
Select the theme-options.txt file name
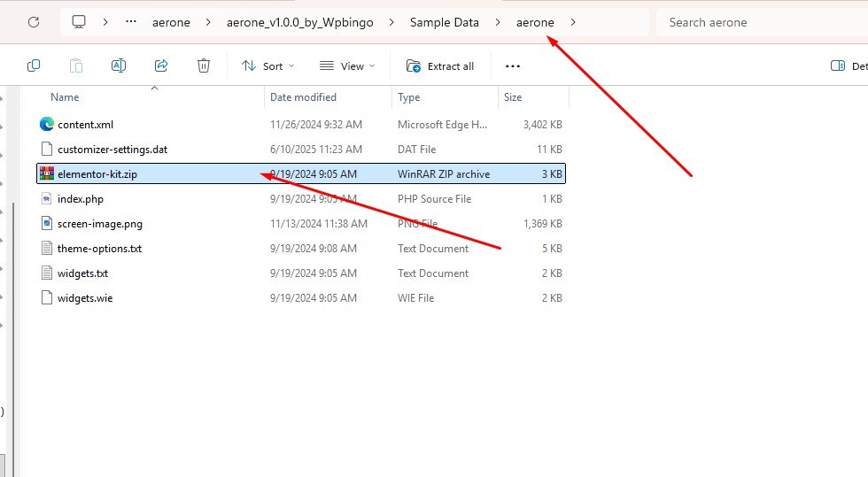(99, 249)
